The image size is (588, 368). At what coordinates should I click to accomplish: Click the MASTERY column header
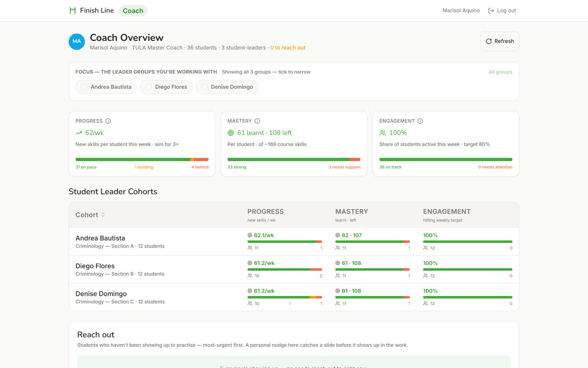pyautogui.click(x=351, y=212)
